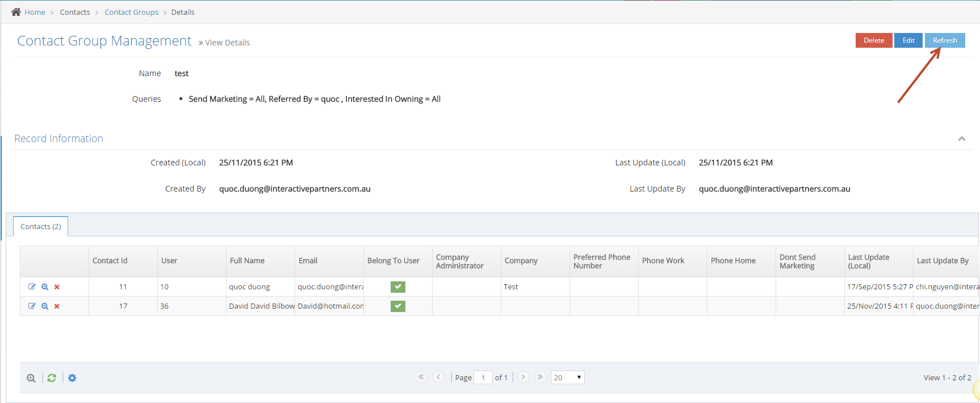980x403 pixels.
Task: Delete the David Bilbow contact row
Action: pos(57,306)
